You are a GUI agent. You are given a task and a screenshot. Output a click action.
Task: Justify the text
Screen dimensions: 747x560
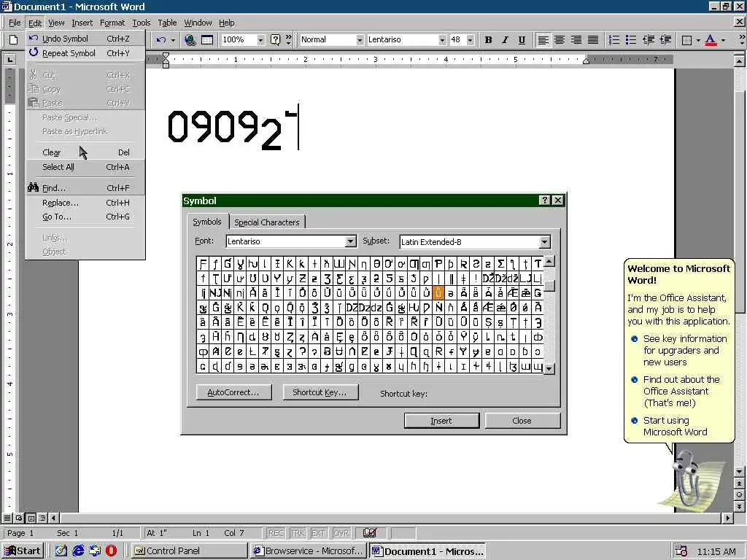point(592,40)
